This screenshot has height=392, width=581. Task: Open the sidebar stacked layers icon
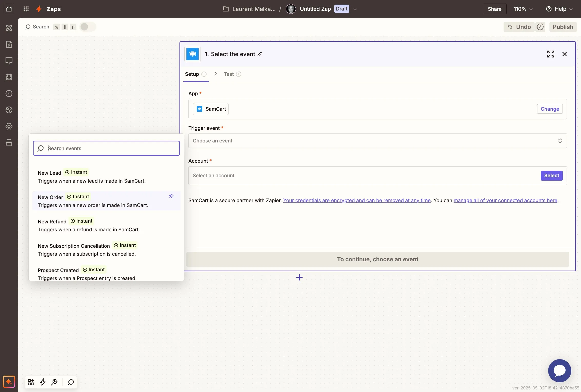pos(9,143)
